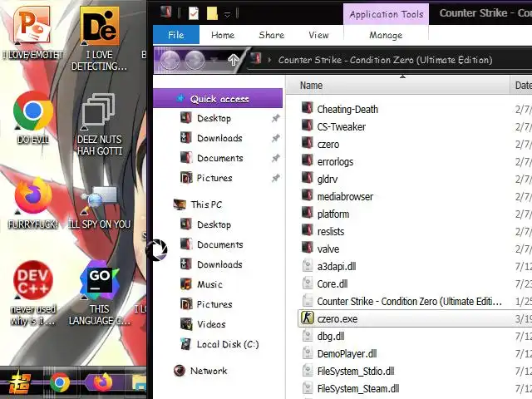Switch to the Share ribbon tab
Screen dimensions: 532x399
coord(272,35)
